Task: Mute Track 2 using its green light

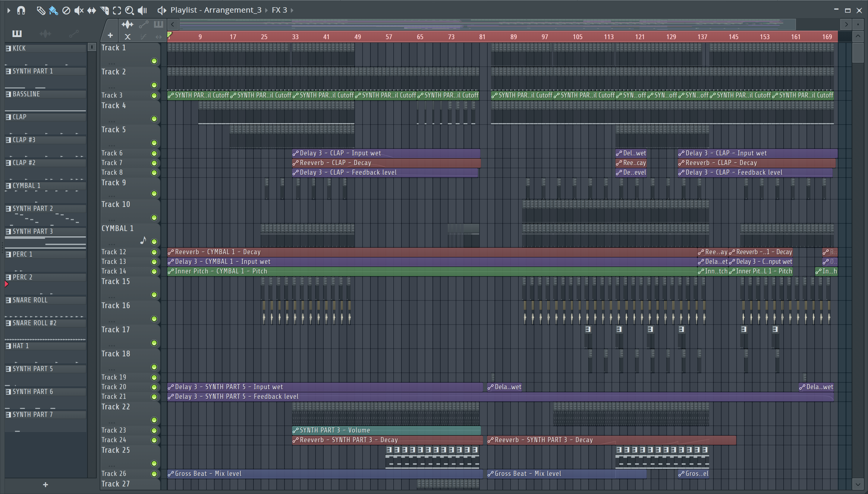Action: coord(154,85)
